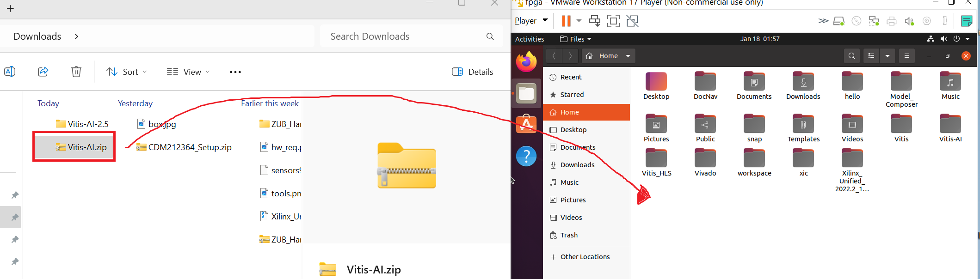Select Starred in Nautilus sidebar

[586, 95]
